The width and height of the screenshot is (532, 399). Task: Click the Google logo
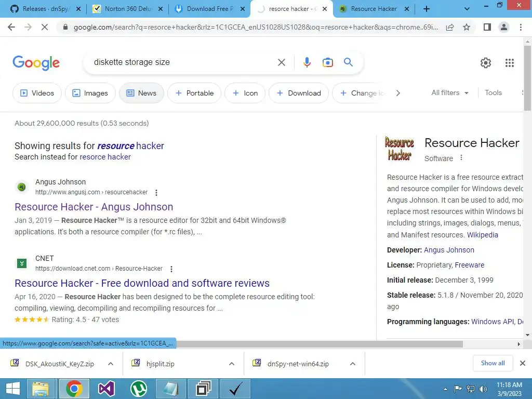(x=36, y=63)
